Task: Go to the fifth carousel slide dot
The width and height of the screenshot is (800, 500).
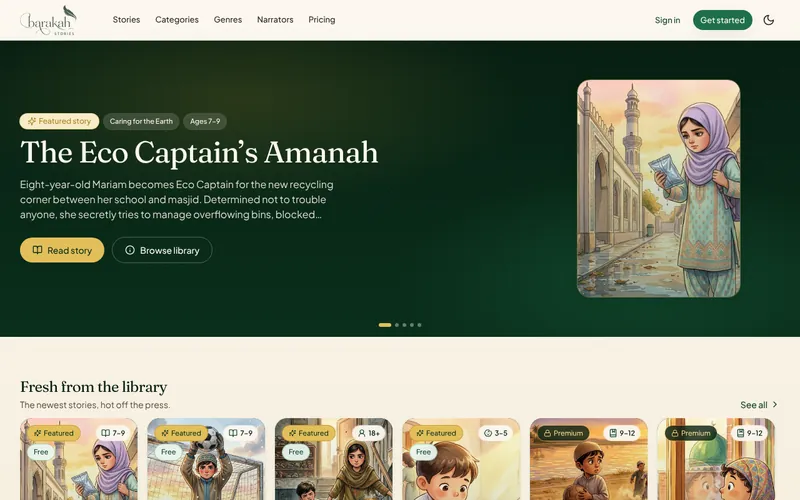Action: click(419, 325)
